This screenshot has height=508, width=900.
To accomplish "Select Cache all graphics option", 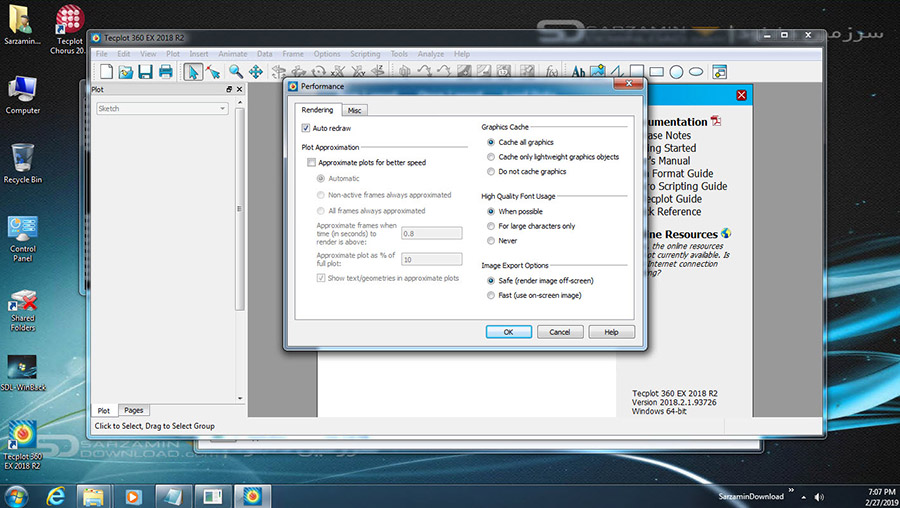I will coord(491,142).
